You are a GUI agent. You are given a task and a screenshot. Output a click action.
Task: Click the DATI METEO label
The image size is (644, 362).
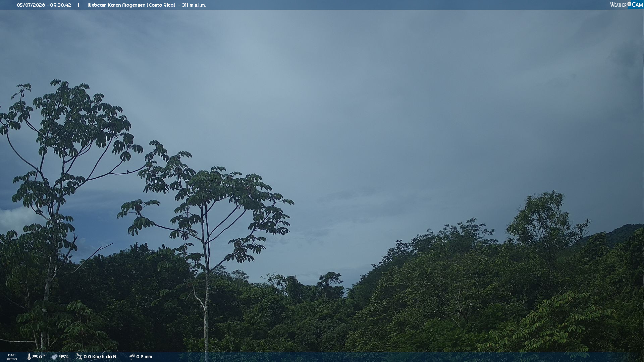click(12, 357)
